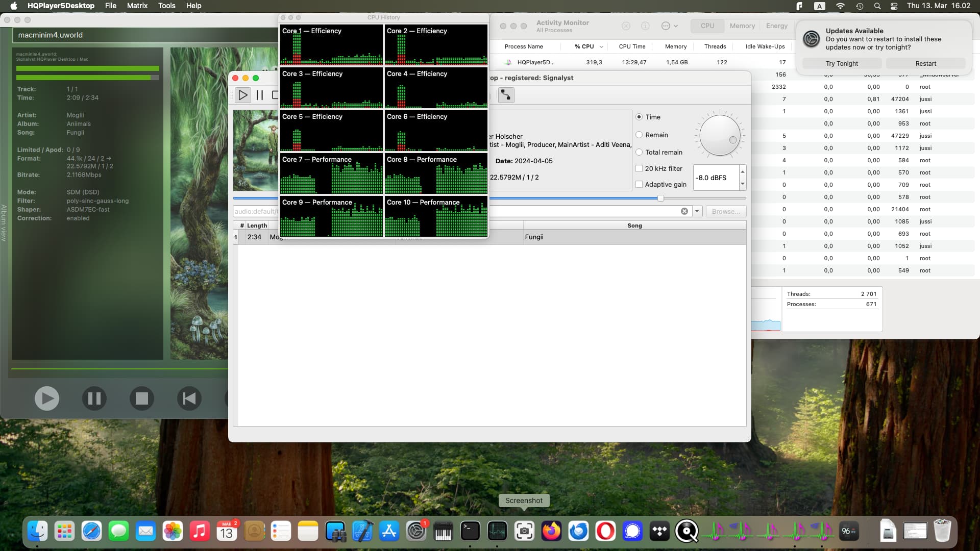Click the Wi-Fi icon in the menu bar

tap(840, 6)
